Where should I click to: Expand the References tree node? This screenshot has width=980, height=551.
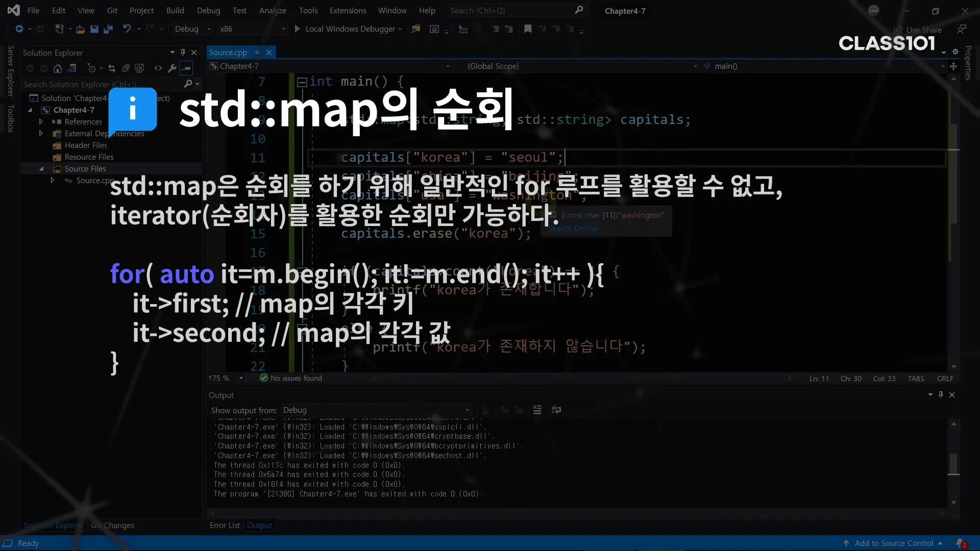click(41, 122)
